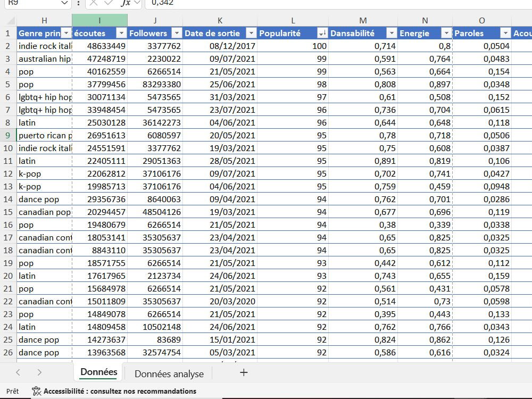The image size is (532, 399).
Task: Go to the next sheet tab arrow
Action: [39, 372]
